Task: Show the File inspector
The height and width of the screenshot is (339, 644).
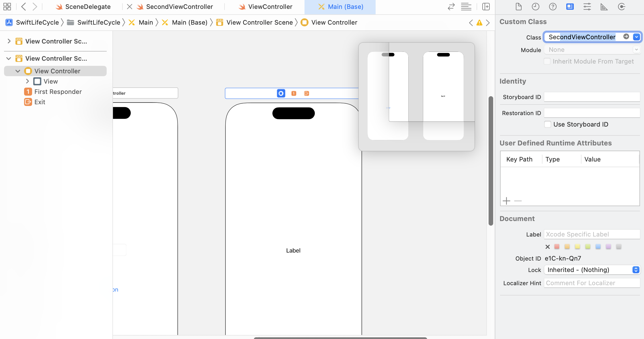Action: (518, 7)
